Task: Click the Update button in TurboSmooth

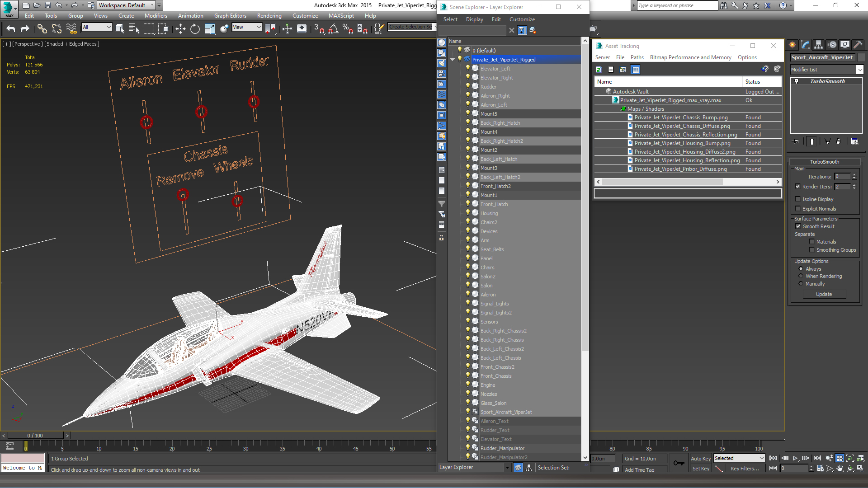Action: [824, 294]
